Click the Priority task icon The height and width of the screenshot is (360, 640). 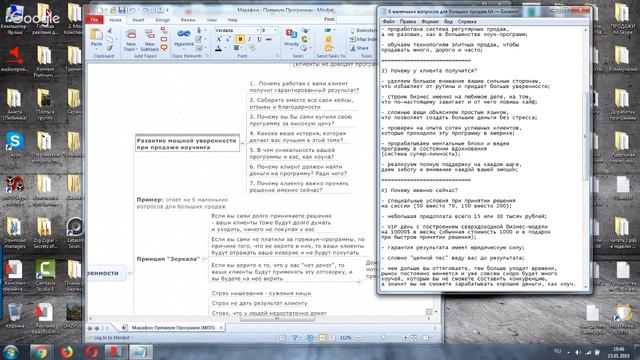291,34
